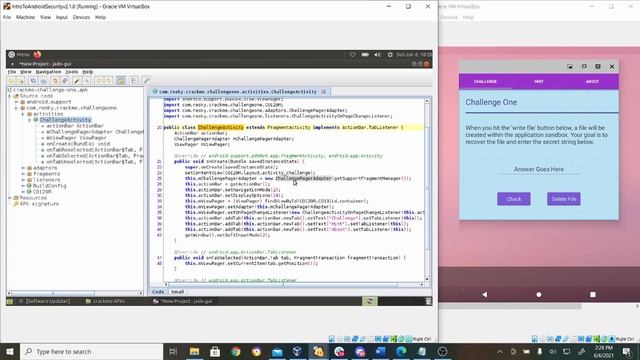Expand the BuildConfig class node

click(x=23, y=186)
